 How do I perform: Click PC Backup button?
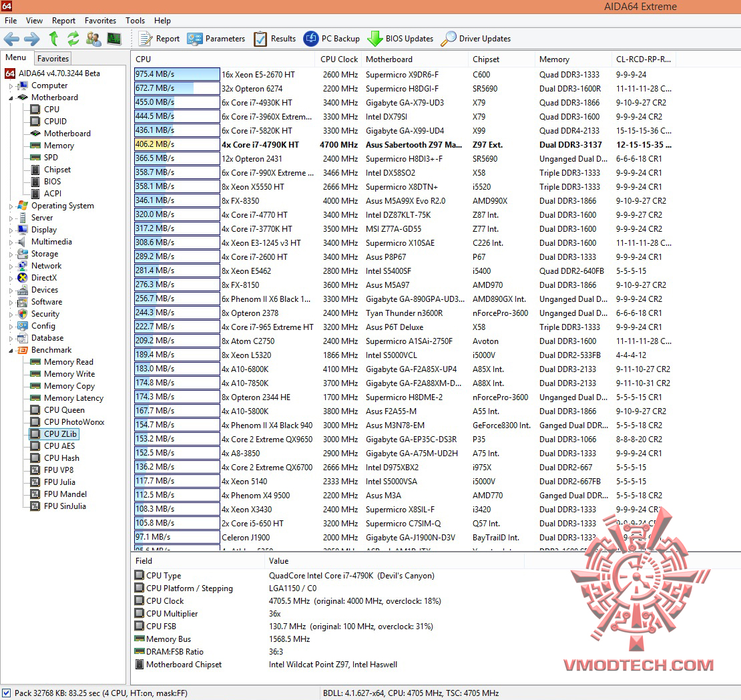(332, 39)
